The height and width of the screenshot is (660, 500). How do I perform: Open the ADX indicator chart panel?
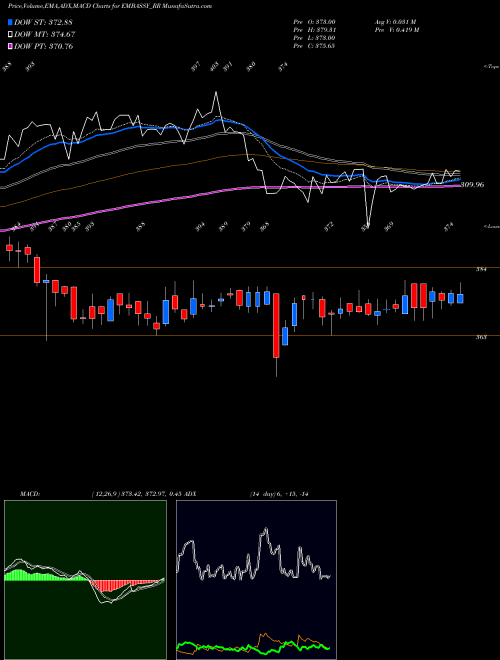256,580
